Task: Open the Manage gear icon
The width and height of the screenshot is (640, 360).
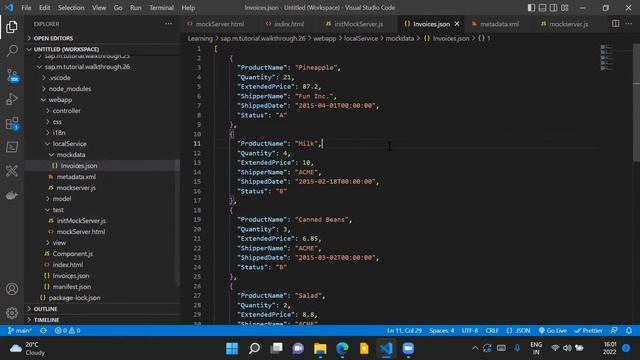Action: coord(12,313)
